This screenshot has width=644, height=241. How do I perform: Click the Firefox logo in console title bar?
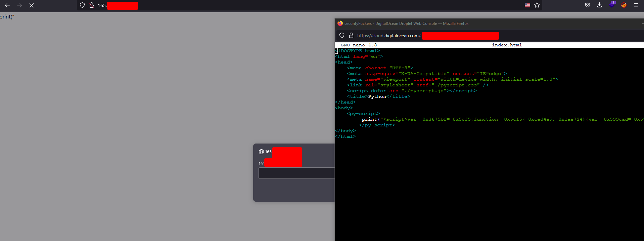click(x=340, y=23)
